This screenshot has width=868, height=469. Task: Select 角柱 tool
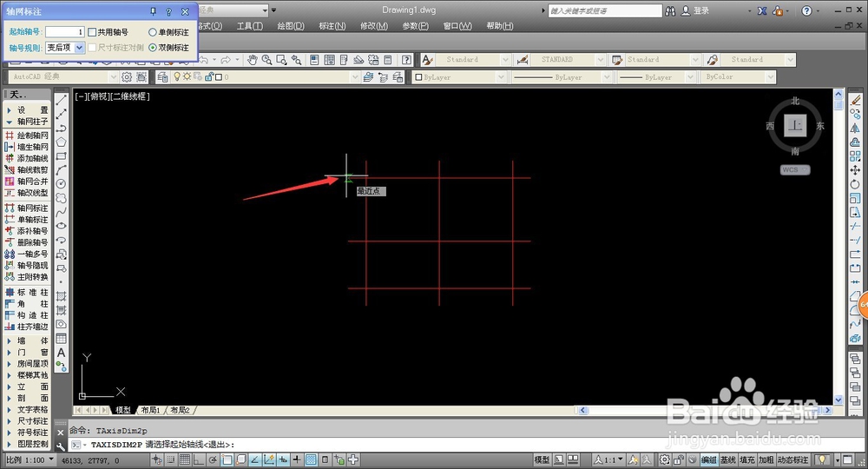click(x=27, y=304)
